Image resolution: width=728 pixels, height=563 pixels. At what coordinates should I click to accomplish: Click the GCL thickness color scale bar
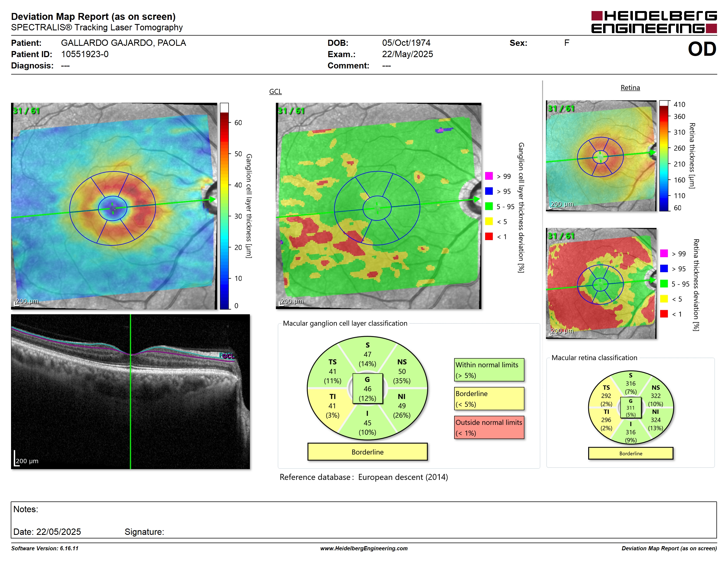(x=224, y=206)
